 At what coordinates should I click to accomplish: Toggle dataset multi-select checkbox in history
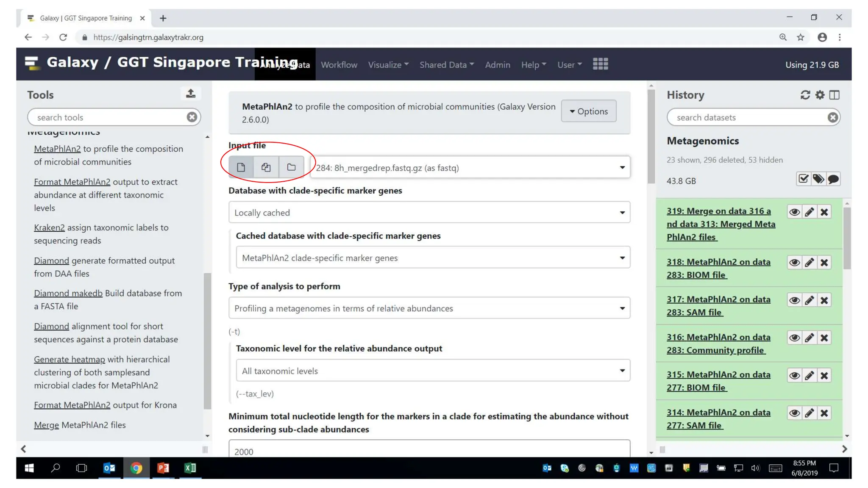click(x=803, y=179)
